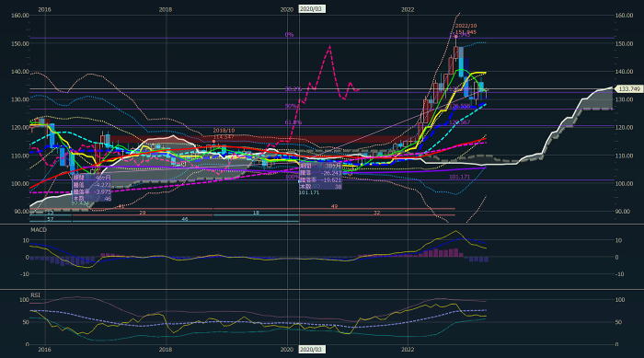Viewport: 644px width, 358px height.
Task: Click the purple 101.171 label on the 100% line
Action: 459,177
